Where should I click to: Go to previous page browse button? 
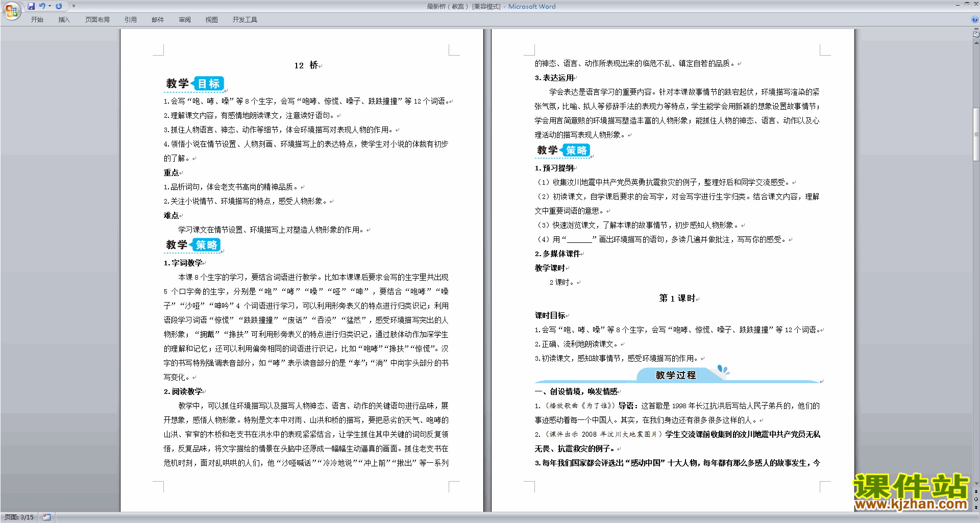(x=976, y=492)
